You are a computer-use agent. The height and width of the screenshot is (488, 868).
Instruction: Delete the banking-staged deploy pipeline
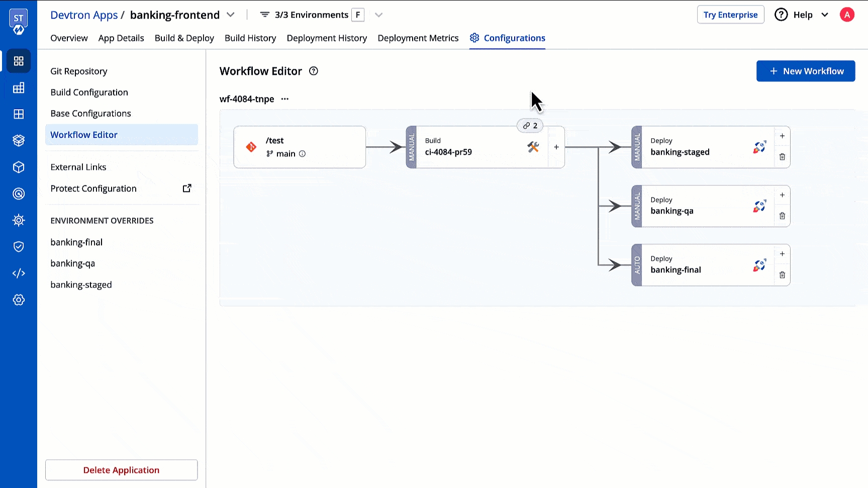point(782,157)
